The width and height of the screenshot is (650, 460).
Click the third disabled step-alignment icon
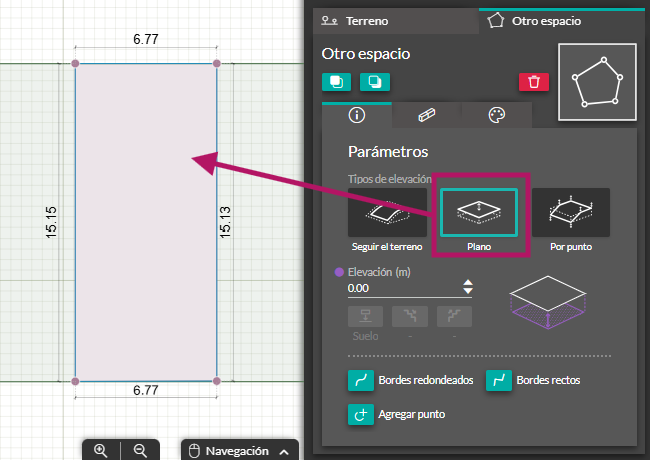click(x=454, y=317)
